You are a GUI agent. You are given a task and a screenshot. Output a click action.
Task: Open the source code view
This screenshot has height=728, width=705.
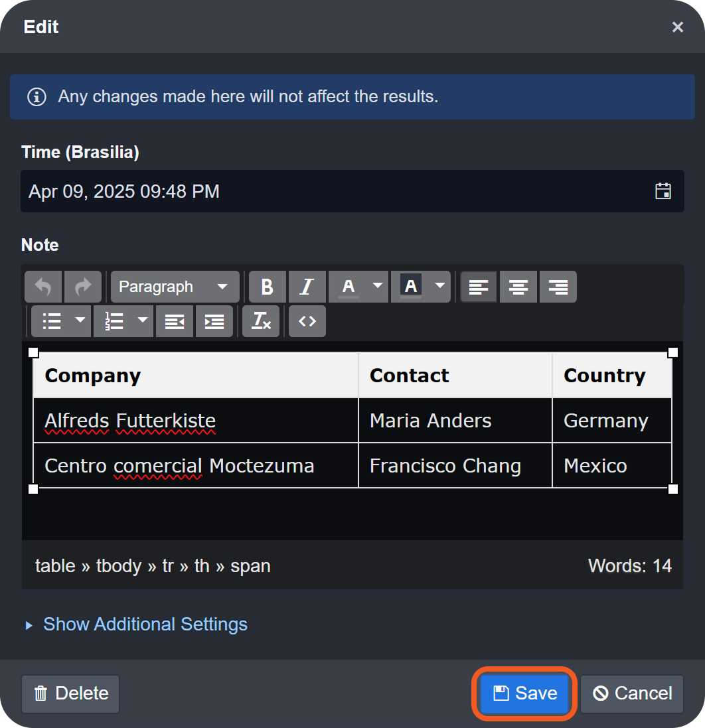pos(307,321)
